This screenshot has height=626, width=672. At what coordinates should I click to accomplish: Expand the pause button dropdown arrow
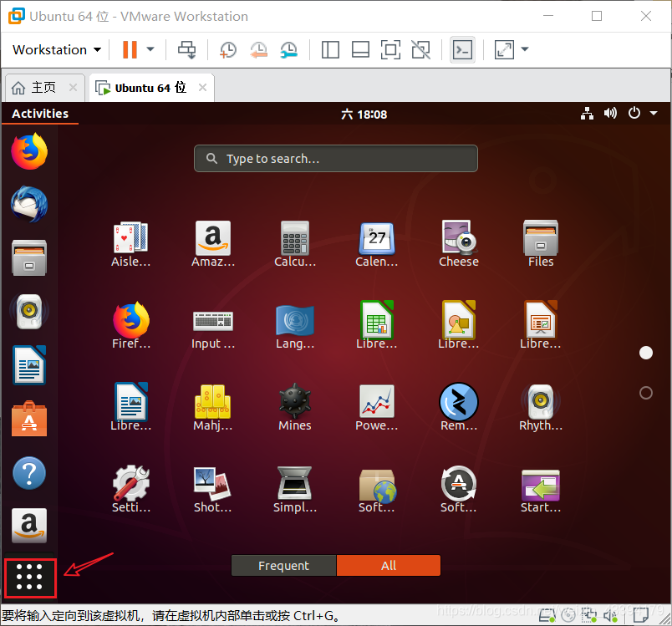point(150,50)
